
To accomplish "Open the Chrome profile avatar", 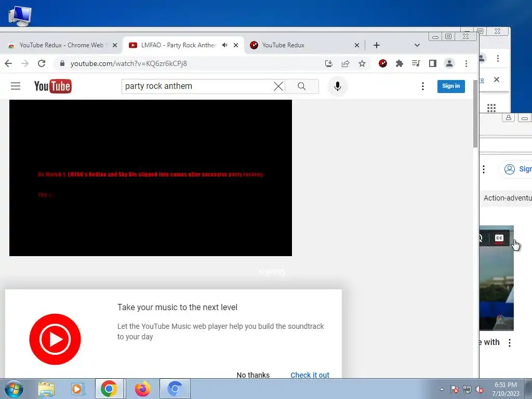I will [449, 63].
